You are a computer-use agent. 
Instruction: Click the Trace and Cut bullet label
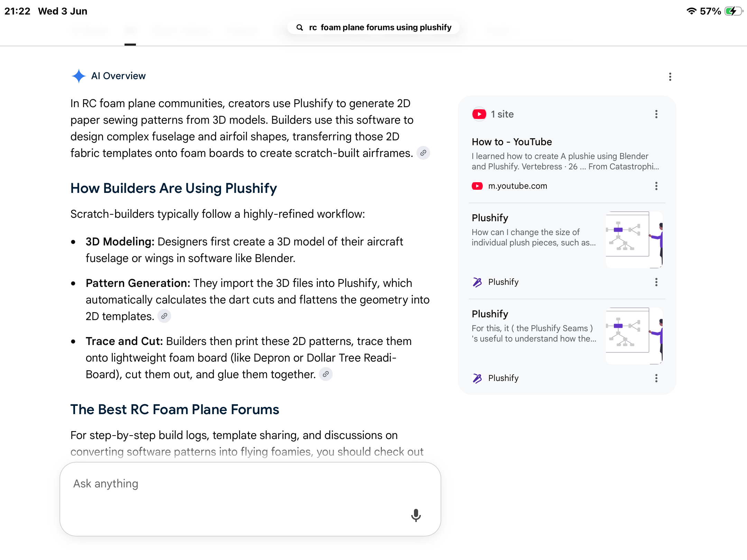pos(124,341)
